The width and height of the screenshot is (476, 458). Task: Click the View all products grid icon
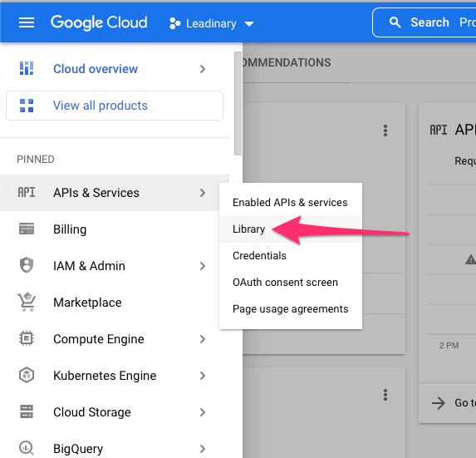point(27,106)
